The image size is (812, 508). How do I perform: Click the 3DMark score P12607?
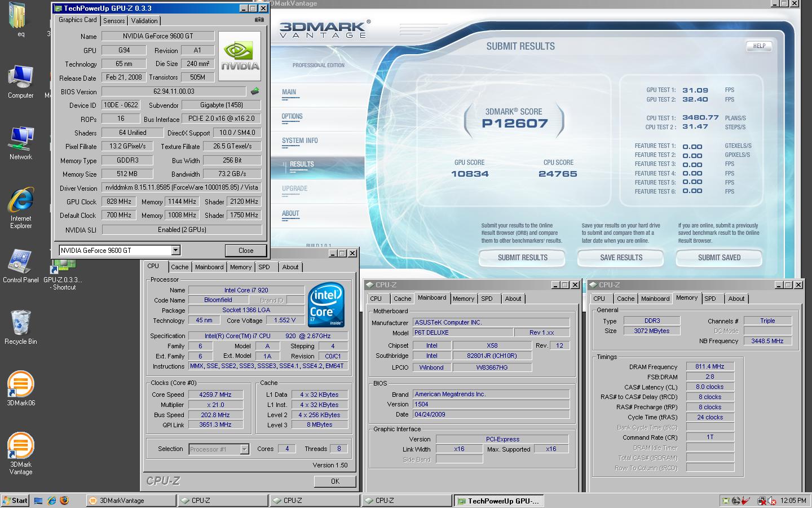coord(515,124)
